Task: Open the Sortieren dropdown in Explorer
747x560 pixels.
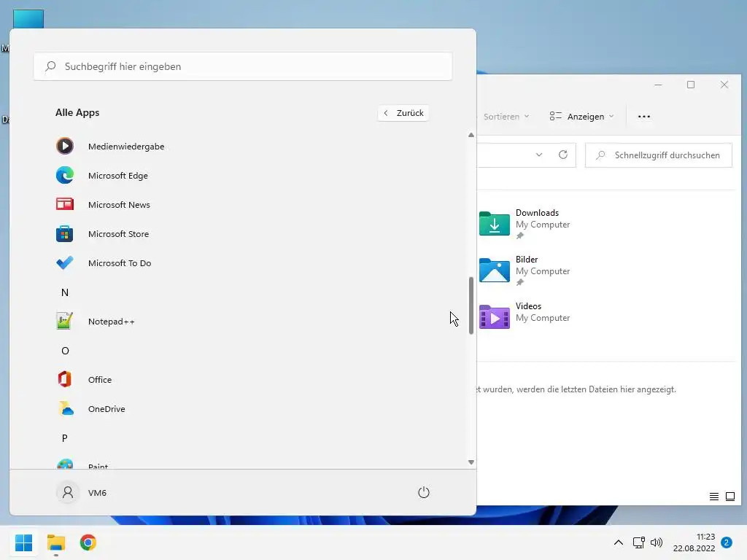Action: 505,117
